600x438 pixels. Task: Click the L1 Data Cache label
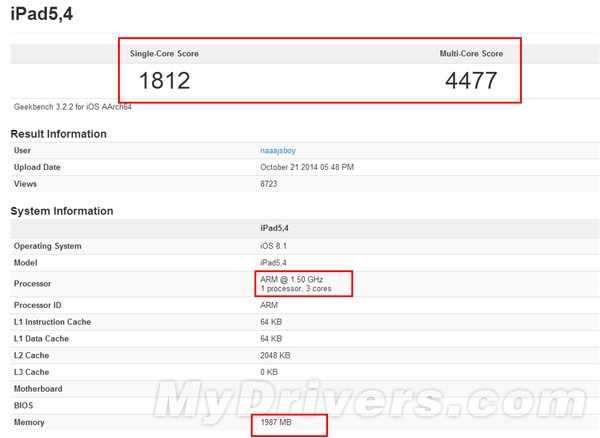41,339
